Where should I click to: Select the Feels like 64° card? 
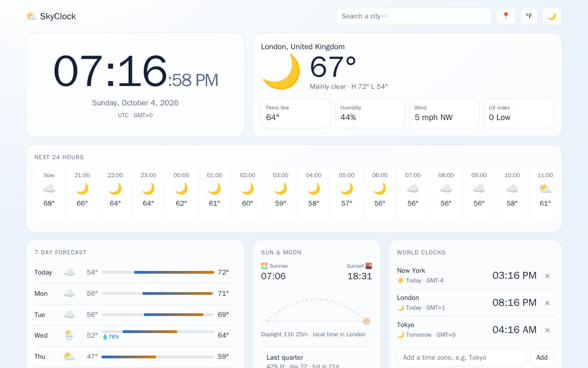296,114
